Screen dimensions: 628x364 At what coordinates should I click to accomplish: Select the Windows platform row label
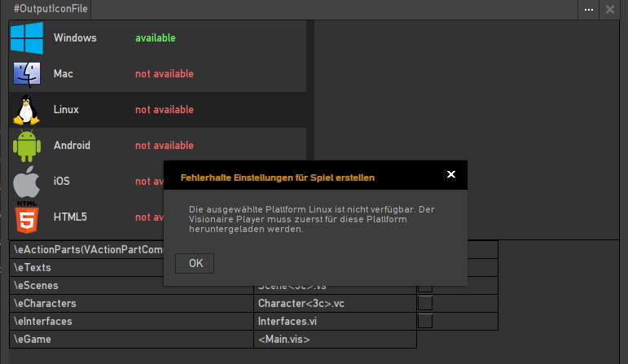pos(75,38)
